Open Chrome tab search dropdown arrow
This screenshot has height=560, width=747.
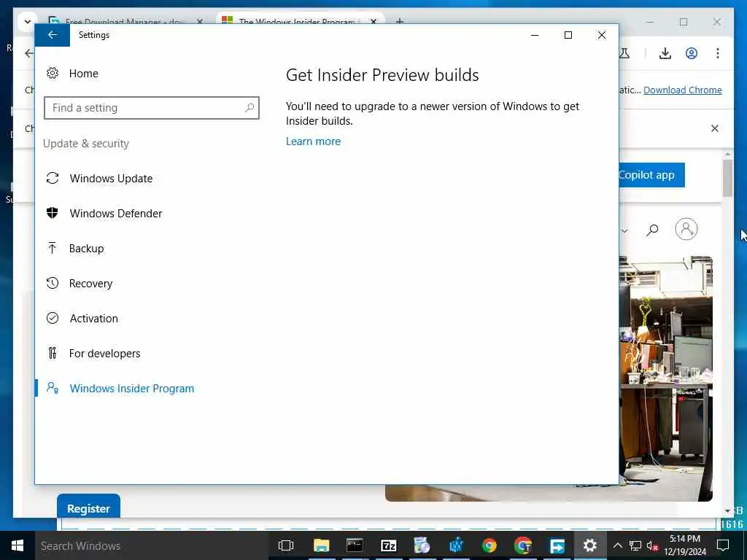27,21
